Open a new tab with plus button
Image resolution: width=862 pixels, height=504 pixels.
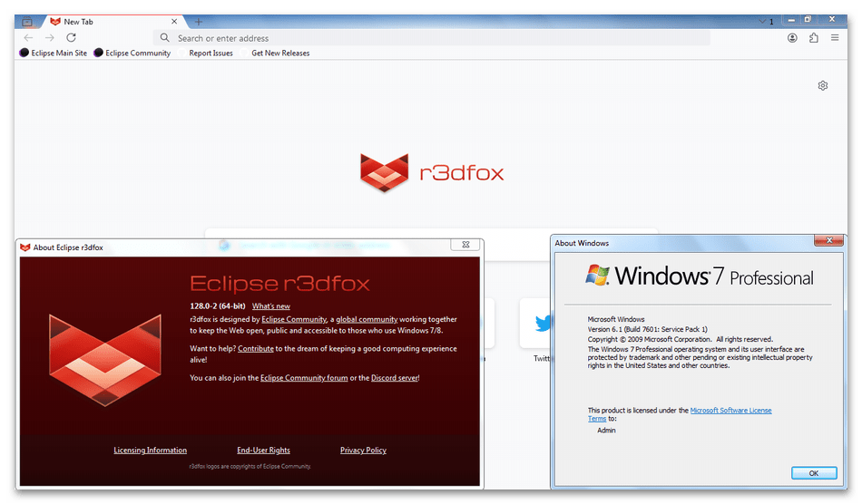(x=199, y=22)
